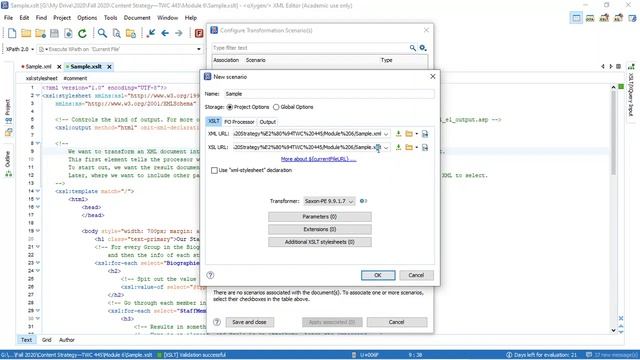Collapse the fold marker on line 2

point(38,96)
